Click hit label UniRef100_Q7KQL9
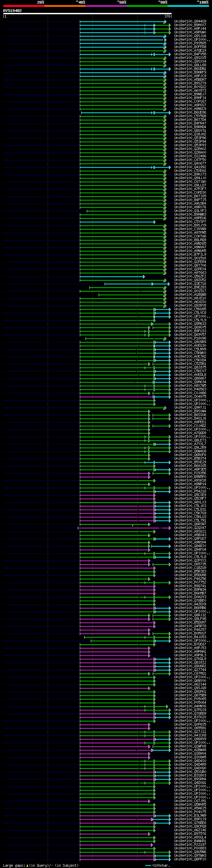This screenshot has width=212, height=868. (x=190, y=659)
